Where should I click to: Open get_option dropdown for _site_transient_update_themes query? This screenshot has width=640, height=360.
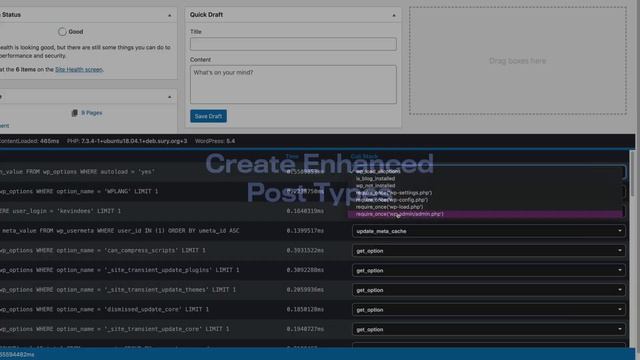pos(488,290)
